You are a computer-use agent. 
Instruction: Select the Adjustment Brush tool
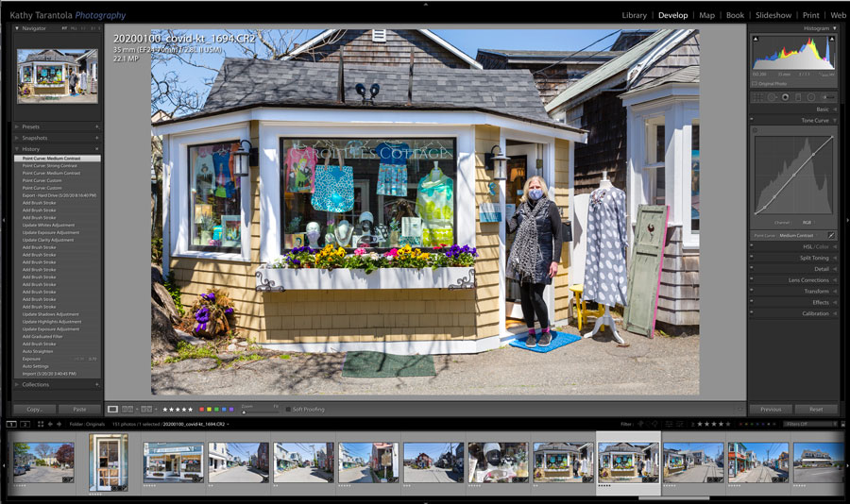(x=827, y=96)
